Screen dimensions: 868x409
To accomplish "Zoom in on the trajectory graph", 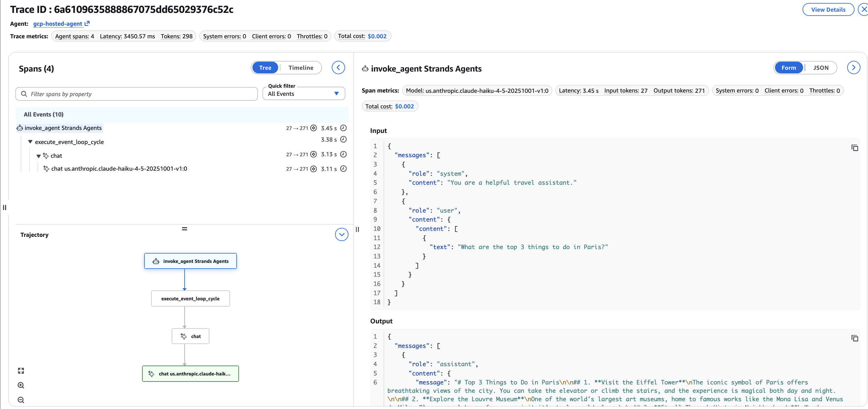I will (x=21, y=385).
